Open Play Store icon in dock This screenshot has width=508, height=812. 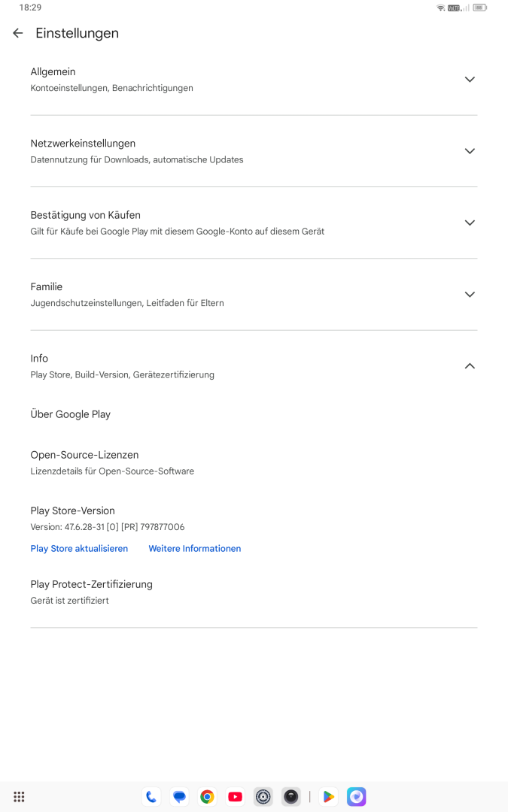point(329,796)
